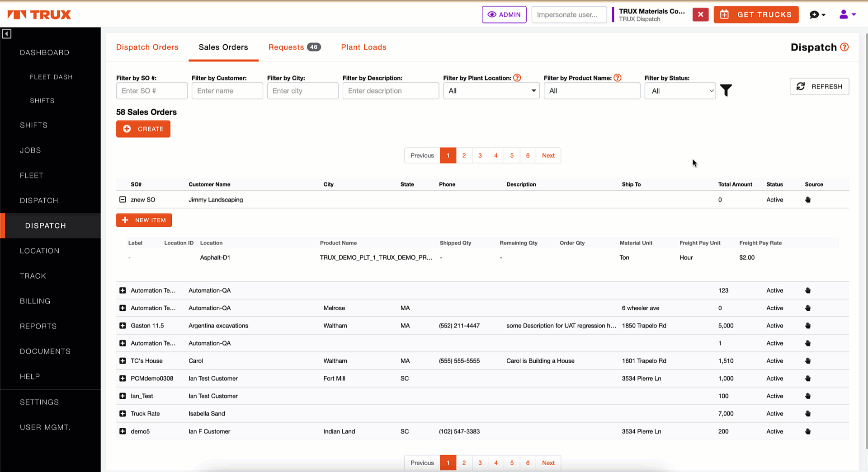Open Track in the sidebar
This screenshot has width=868, height=472.
click(33, 276)
